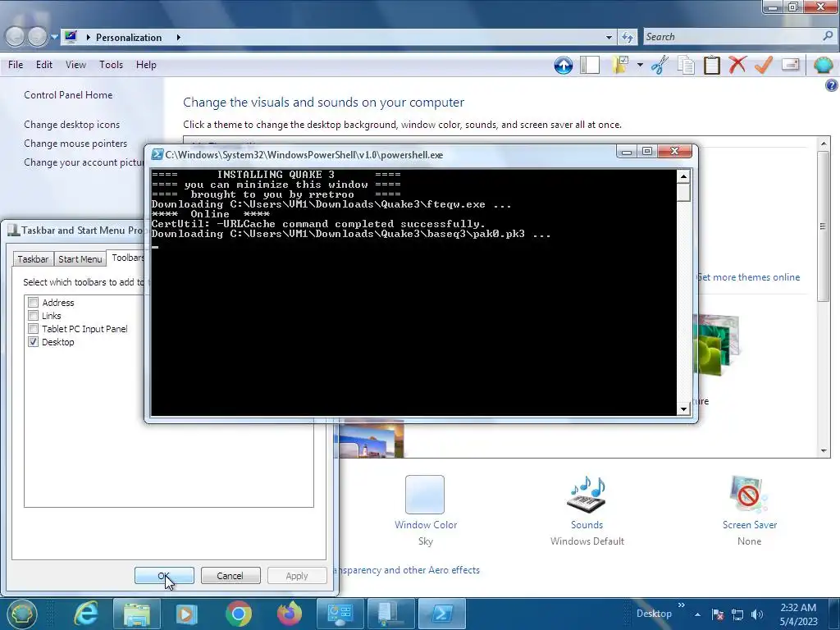Click the Paste clipboard toolbar icon
The width and height of the screenshot is (840, 630).
tap(711, 66)
